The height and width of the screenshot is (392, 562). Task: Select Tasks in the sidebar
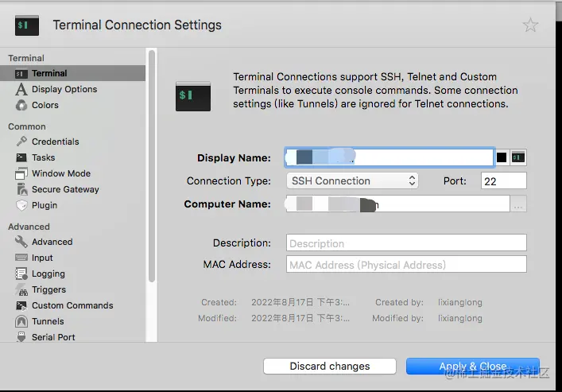[43, 157]
